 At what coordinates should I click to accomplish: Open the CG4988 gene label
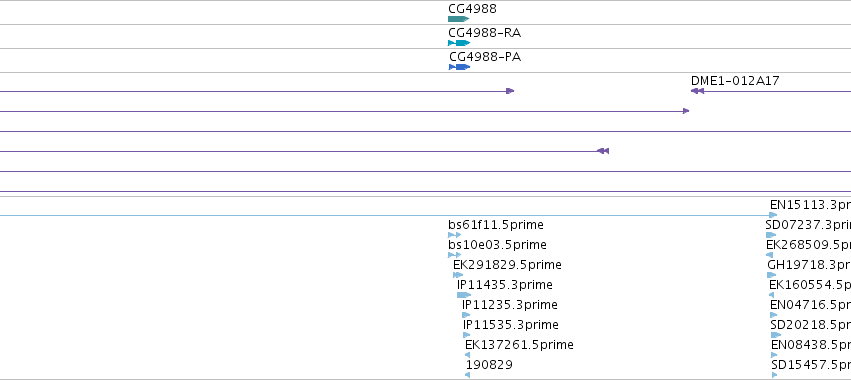(472, 9)
